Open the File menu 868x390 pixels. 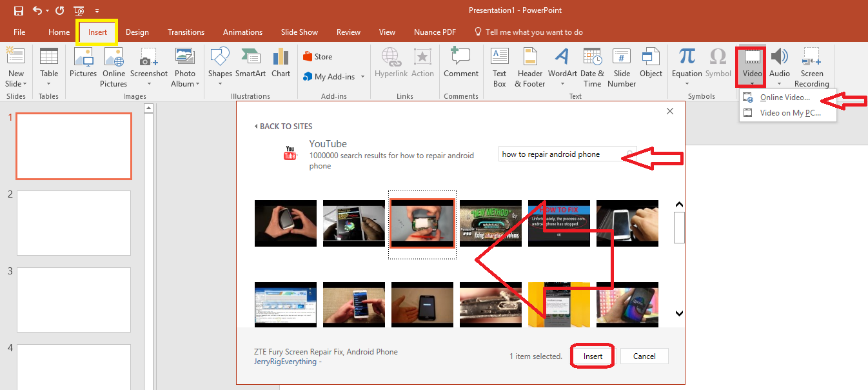coord(19,32)
